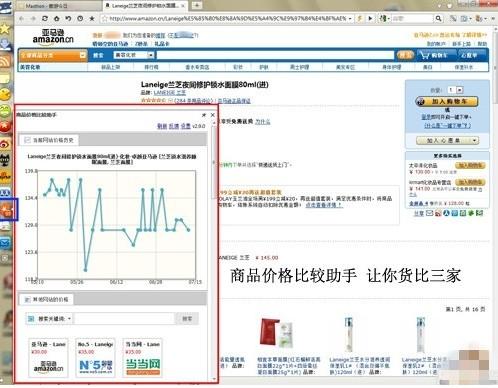Click the red face mask product thumbnail
498x388 pixels.
pos(276,333)
